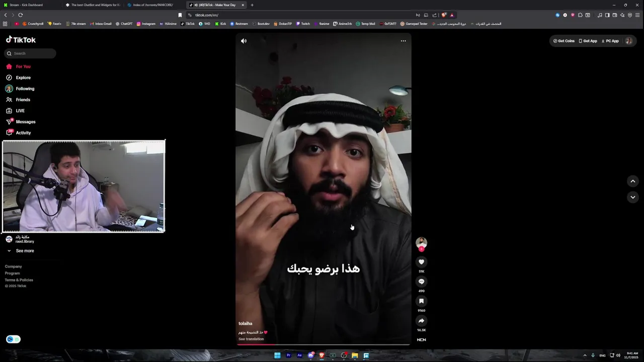Like the video with the heart icon
644x362 pixels.
tap(422, 262)
